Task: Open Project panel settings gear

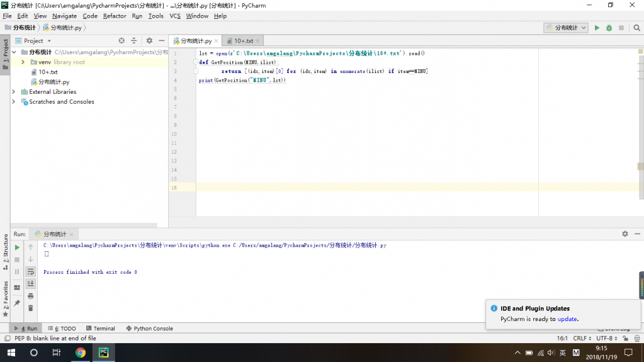Action: (x=149, y=41)
